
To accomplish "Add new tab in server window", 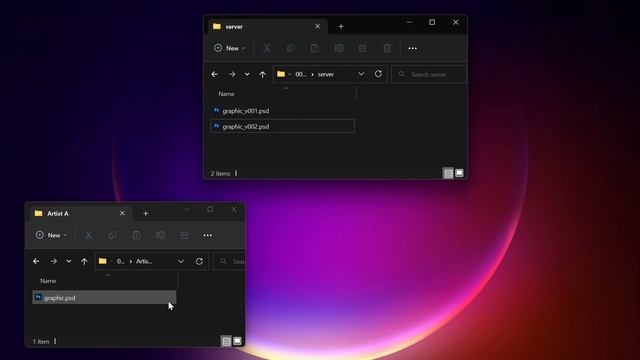I will 341,27.
